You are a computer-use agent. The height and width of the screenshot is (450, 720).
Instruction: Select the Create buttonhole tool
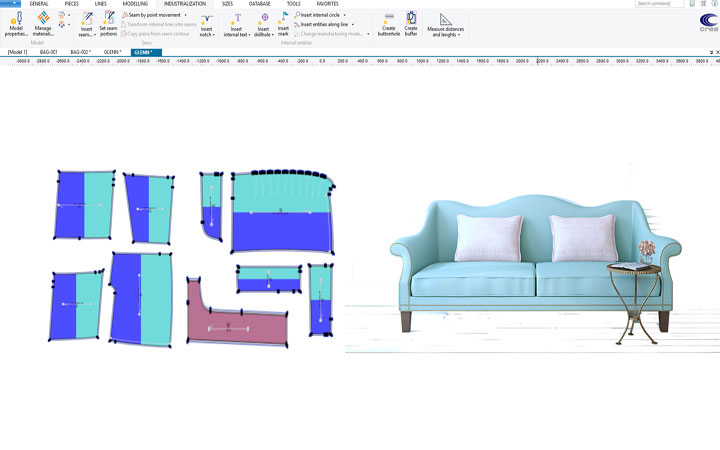tap(389, 23)
